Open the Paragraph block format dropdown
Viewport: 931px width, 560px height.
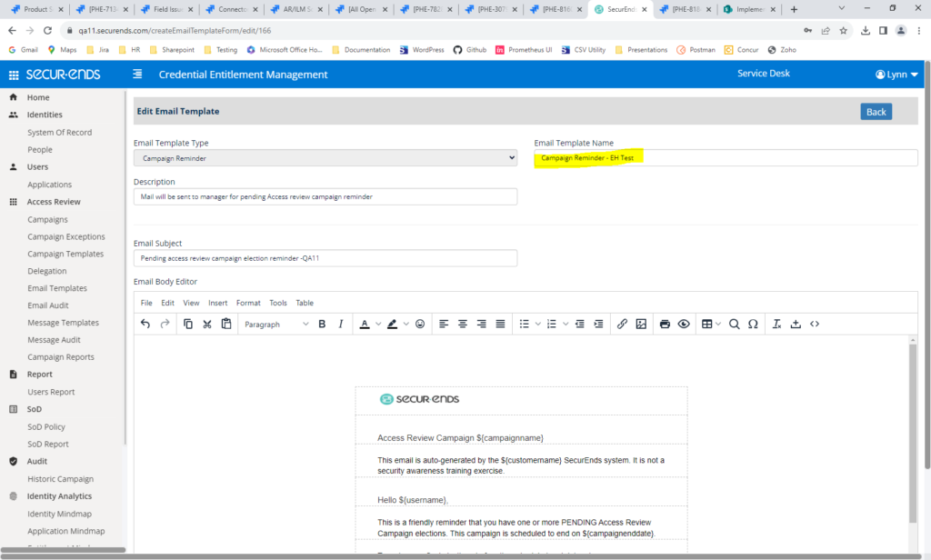point(276,325)
